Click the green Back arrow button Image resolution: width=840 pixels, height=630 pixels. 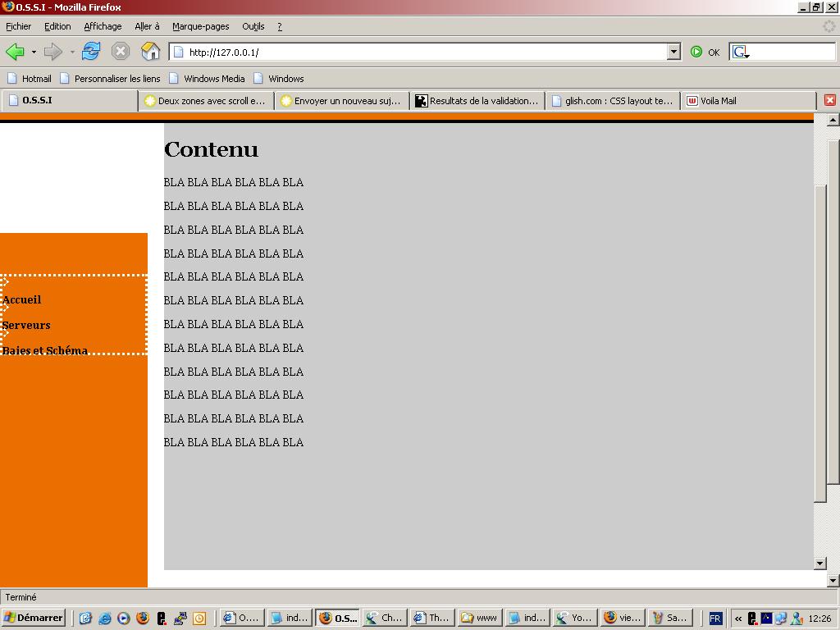[x=15, y=52]
